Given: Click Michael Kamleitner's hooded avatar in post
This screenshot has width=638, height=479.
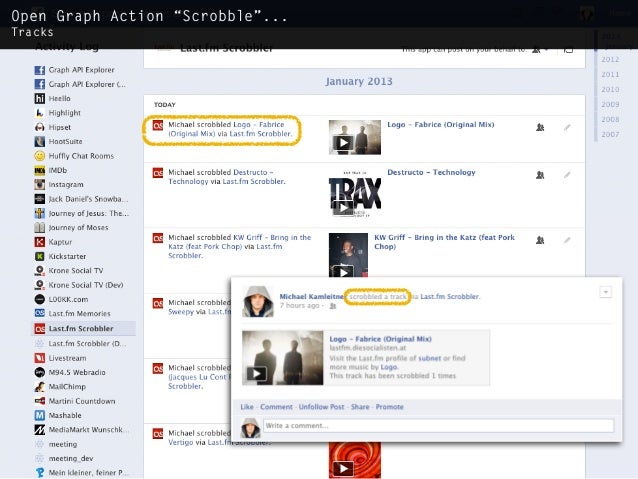Looking at the screenshot, I should [x=258, y=301].
